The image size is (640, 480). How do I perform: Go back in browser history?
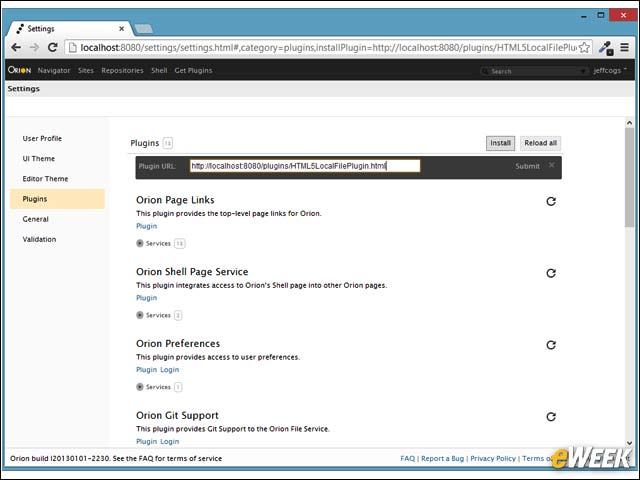point(16,47)
